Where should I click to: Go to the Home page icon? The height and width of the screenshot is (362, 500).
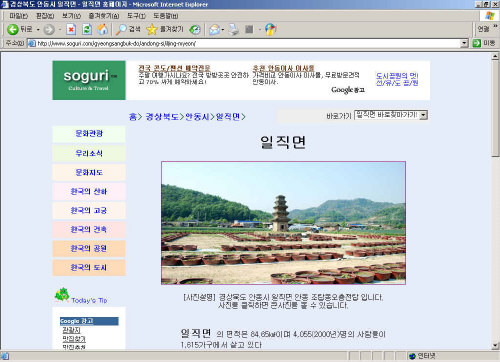pos(102,30)
